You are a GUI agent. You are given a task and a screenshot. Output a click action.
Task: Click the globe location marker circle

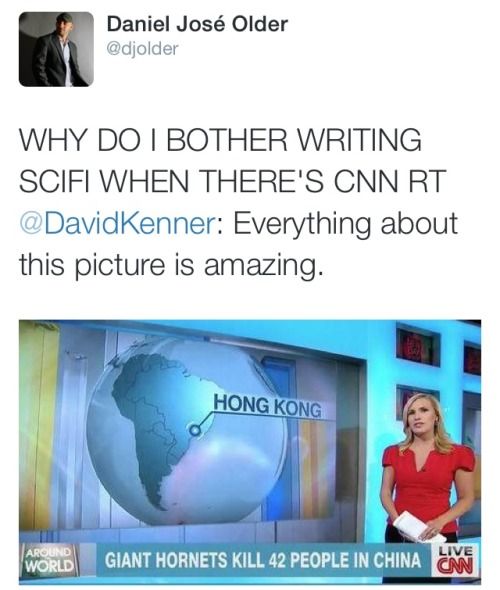tap(194, 430)
